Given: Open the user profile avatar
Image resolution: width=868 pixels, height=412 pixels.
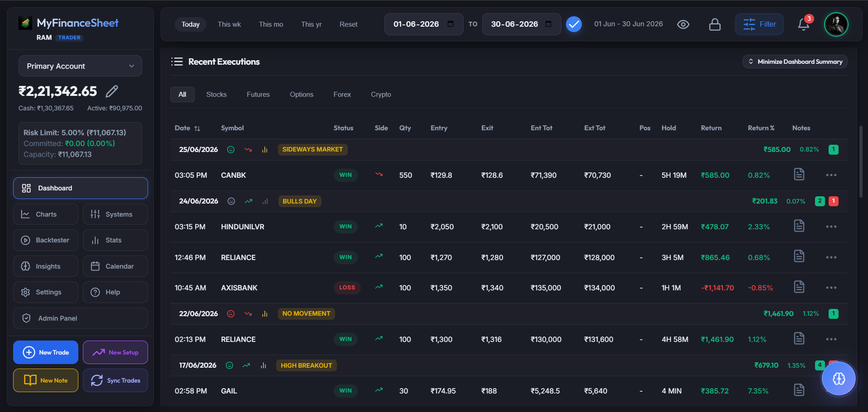Looking at the screenshot, I should (x=836, y=24).
